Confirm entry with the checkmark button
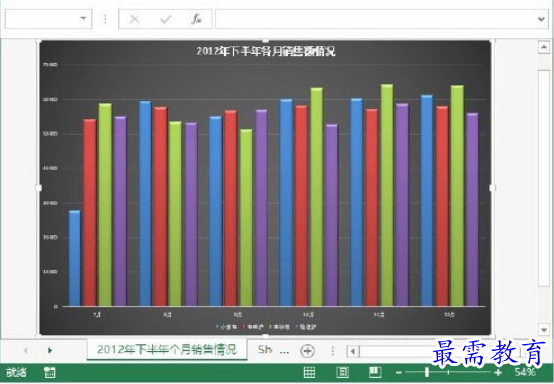Viewport: 554px width, 384px height. [x=166, y=19]
